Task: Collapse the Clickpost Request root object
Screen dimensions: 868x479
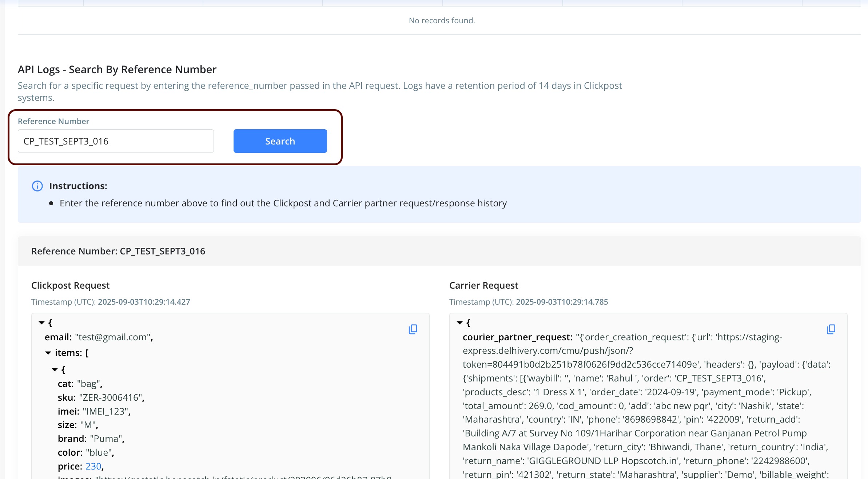Action: [x=41, y=323]
